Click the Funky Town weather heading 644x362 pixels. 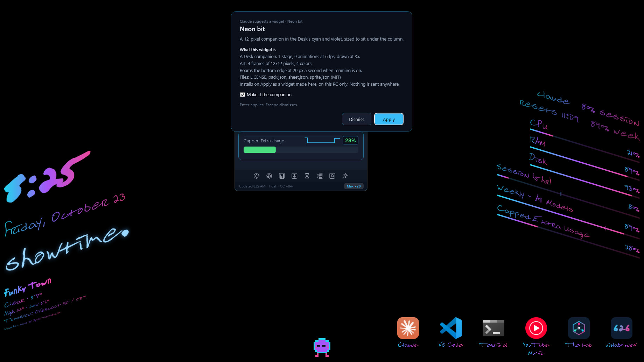coord(28,287)
